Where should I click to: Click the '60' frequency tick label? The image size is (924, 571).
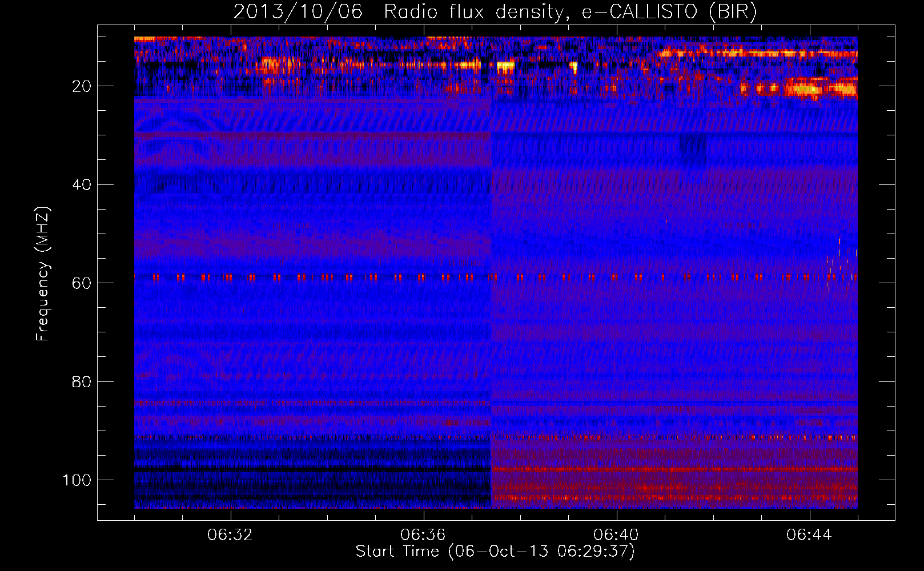click(82, 283)
